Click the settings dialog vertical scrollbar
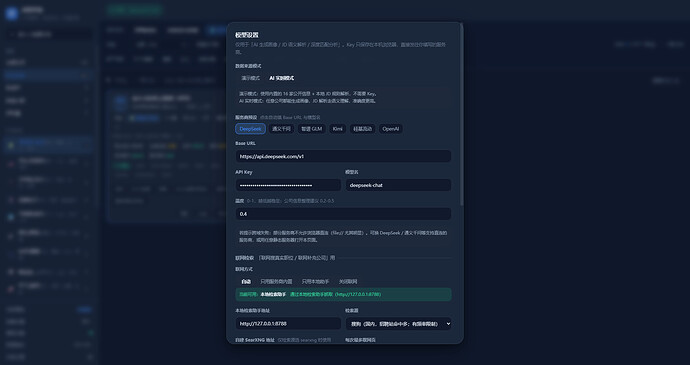The width and height of the screenshot is (690, 365). [461, 114]
